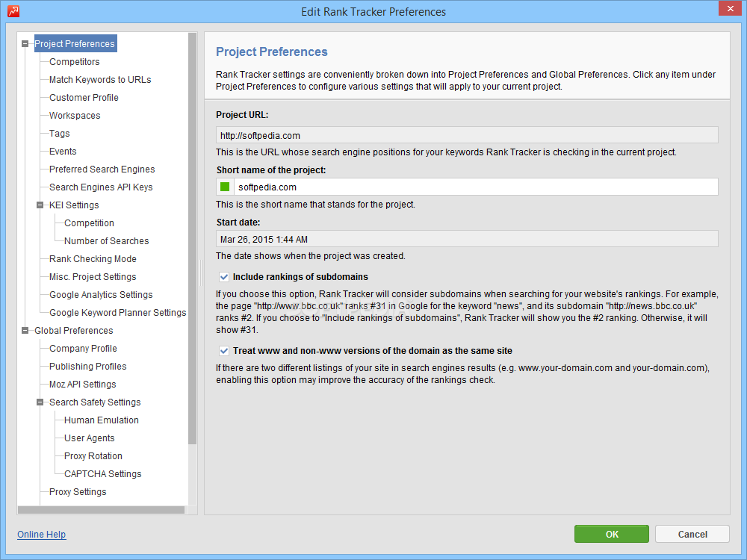This screenshot has width=747, height=560.
Task: Open Moz API Settings
Action: click(x=82, y=385)
